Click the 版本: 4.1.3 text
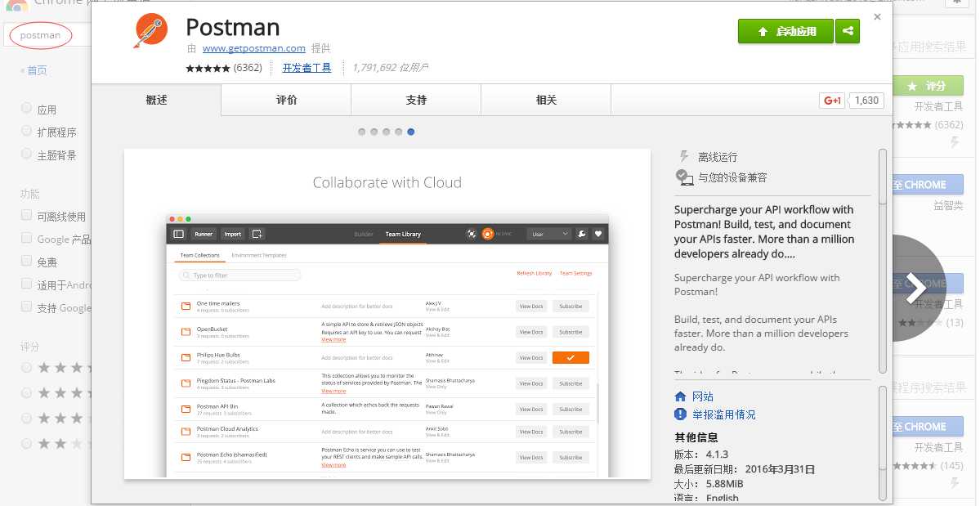Image resolution: width=980 pixels, height=506 pixels. point(701,455)
